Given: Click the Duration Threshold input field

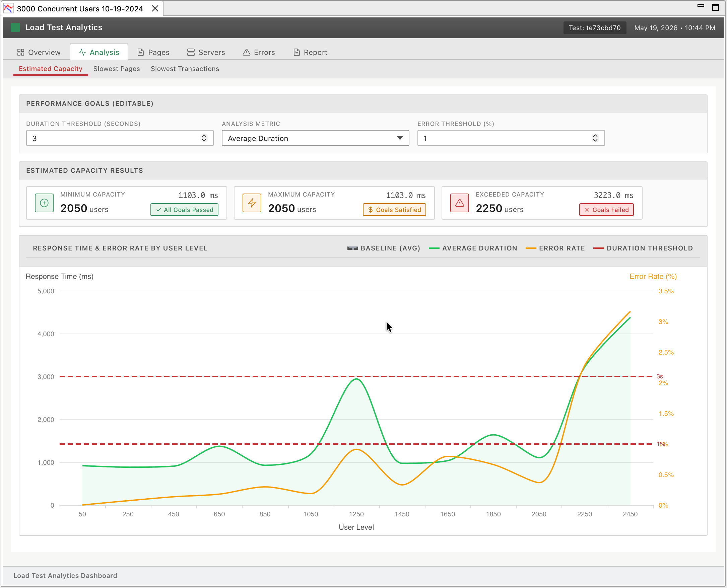Looking at the screenshot, I should (x=120, y=138).
